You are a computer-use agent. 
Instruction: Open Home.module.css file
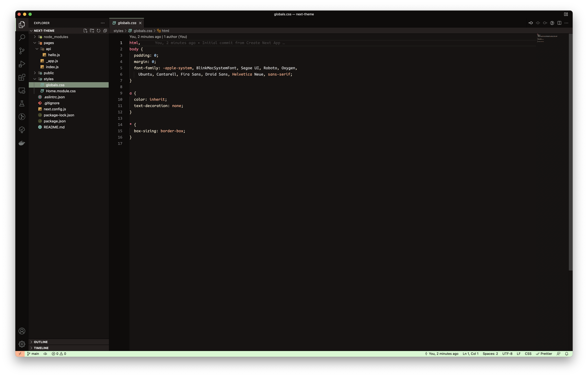[61, 91]
